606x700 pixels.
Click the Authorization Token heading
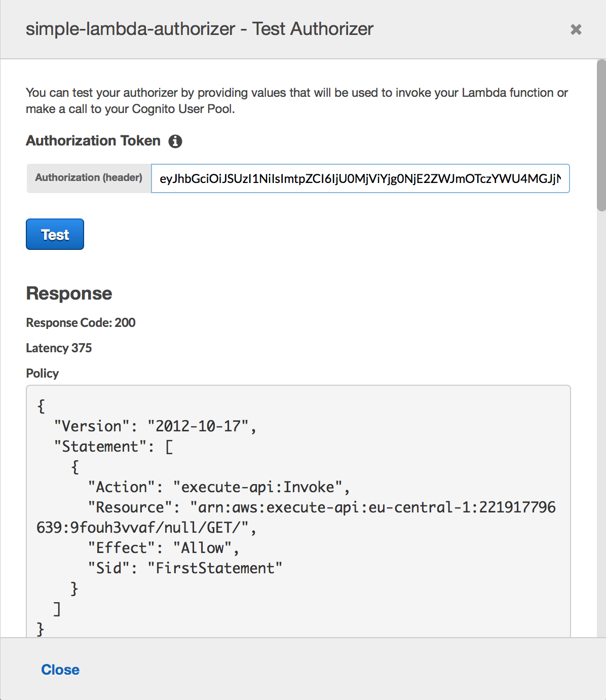pyautogui.click(x=93, y=141)
